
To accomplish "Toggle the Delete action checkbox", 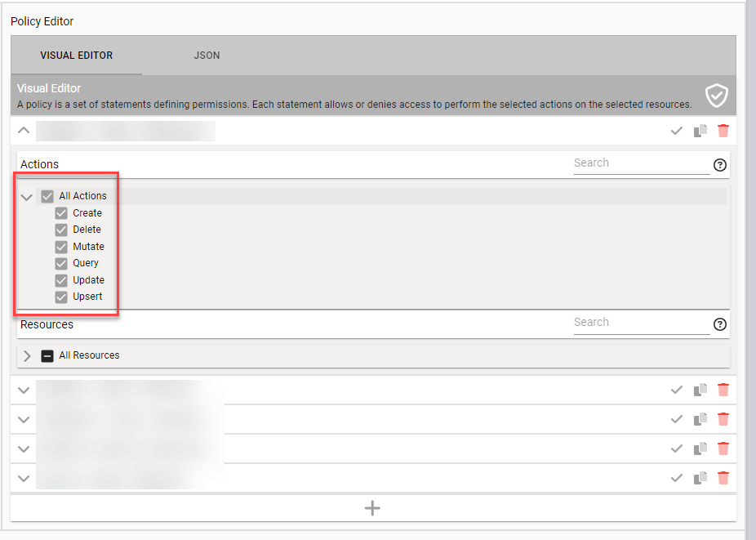I will tap(61, 230).
